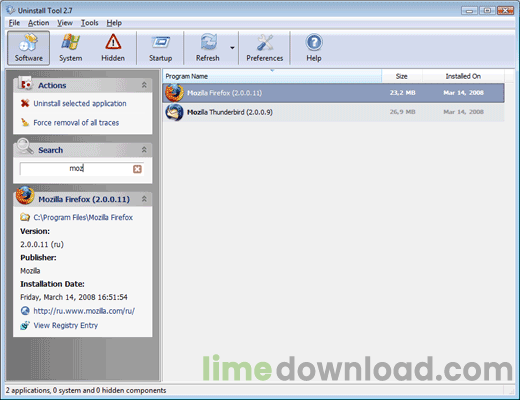Click version value 2.0.0.11 (ru)
520x400 pixels.
tap(42, 244)
